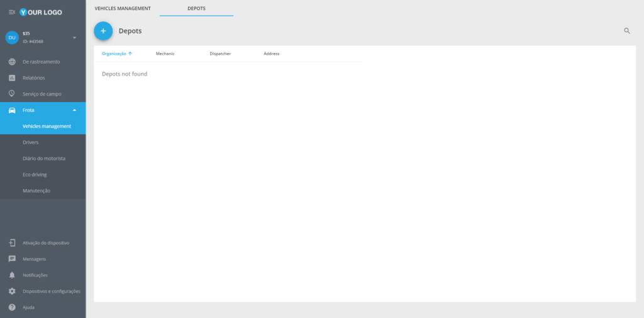
Task: Open Dispositivos e configurações gear icon
Action: tap(12, 292)
